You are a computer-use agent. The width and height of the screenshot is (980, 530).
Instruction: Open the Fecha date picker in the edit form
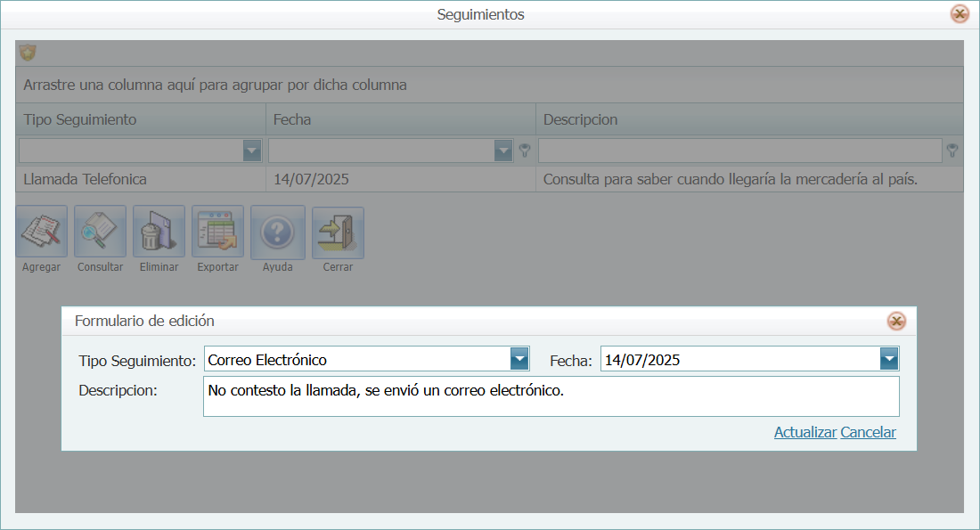[888, 359]
